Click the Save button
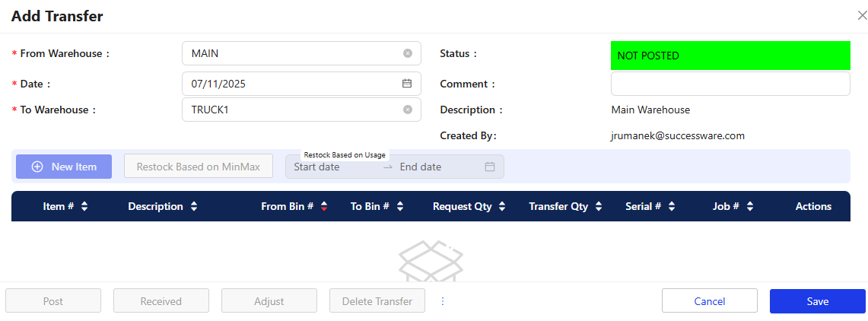Image resolution: width=868 pixels, height=321 pixels. pyautogui.click(x=817, y=301)
